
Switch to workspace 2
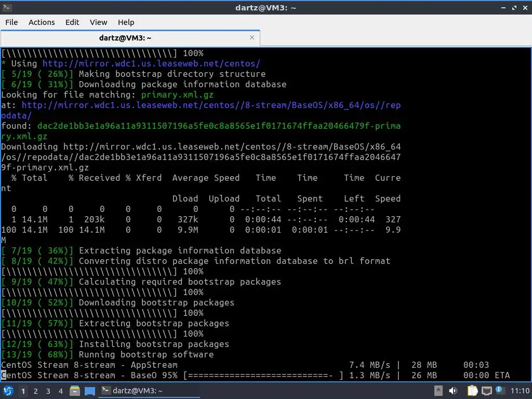(36, 391)
